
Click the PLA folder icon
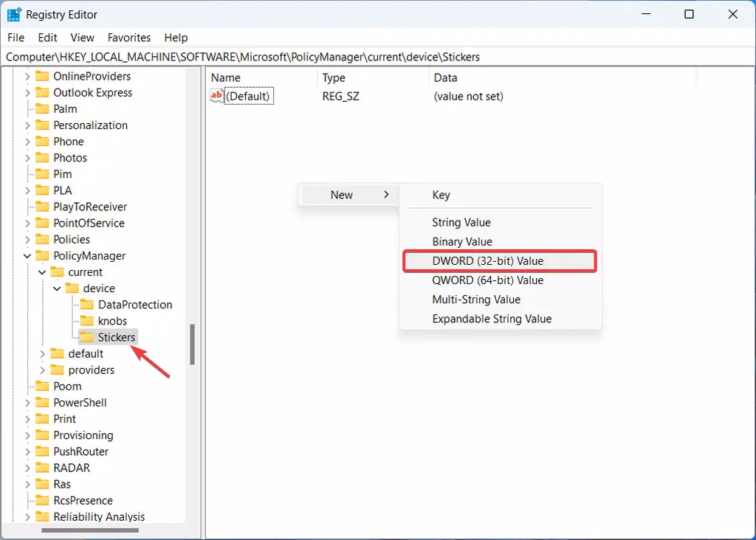pos(42,190)
